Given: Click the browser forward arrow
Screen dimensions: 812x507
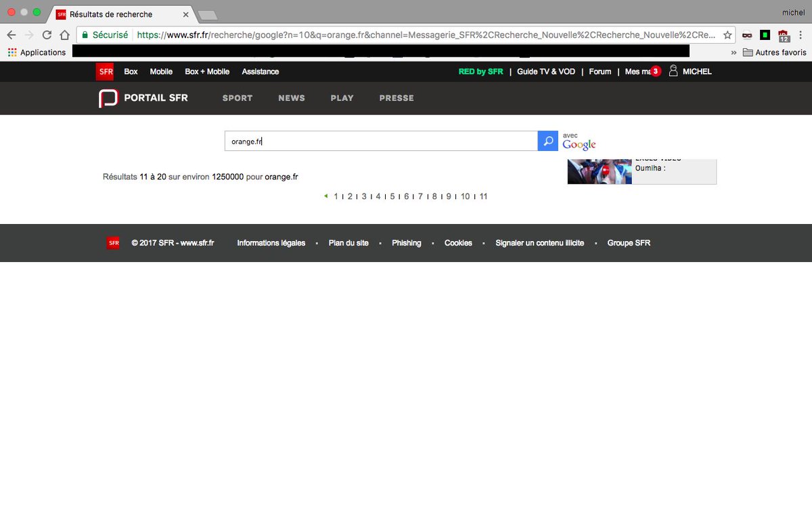Looking at the screenshot, I should tap(29, 35).
